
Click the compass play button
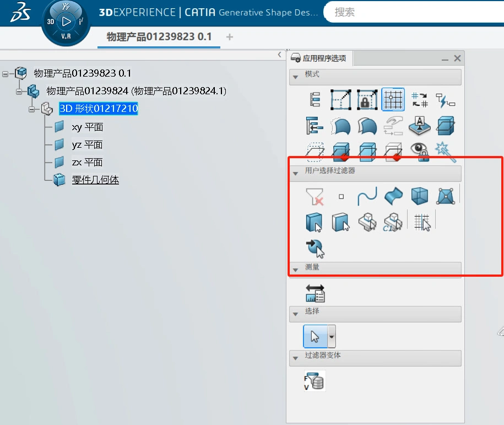[66, 21]
